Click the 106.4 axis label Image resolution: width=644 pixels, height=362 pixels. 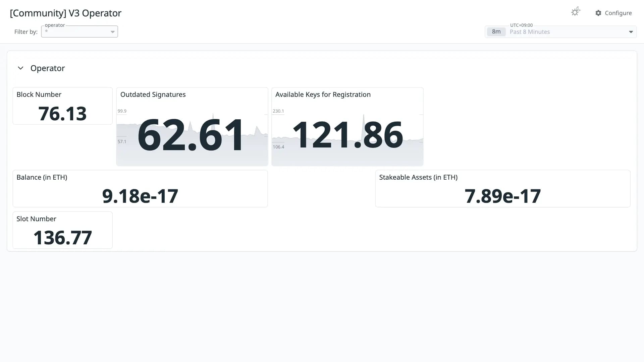[x=278, y=147]
